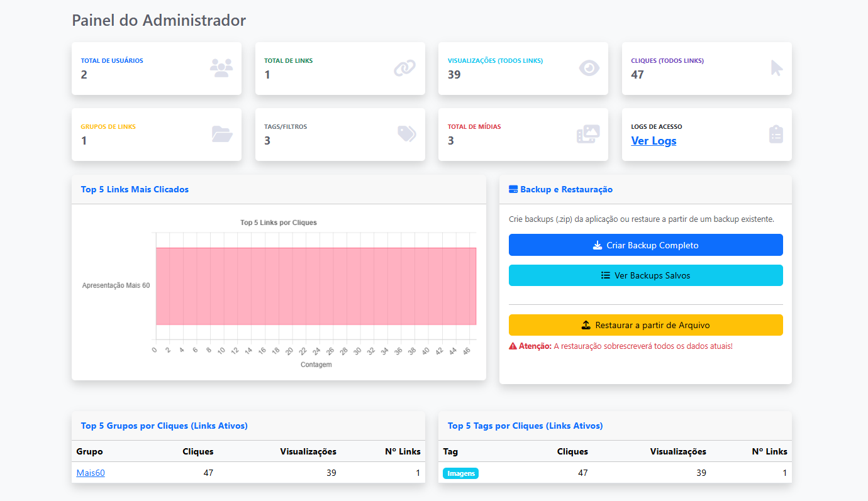The height and width of the screenshot is (501, 868).
Task: Open the Mais60 group link
Action: [x=90, y=473]
